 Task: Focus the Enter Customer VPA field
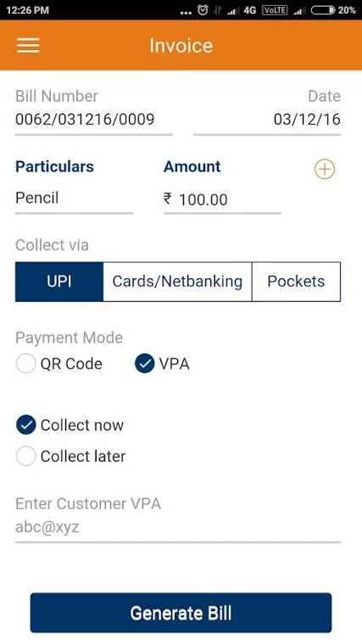point(178,528)
